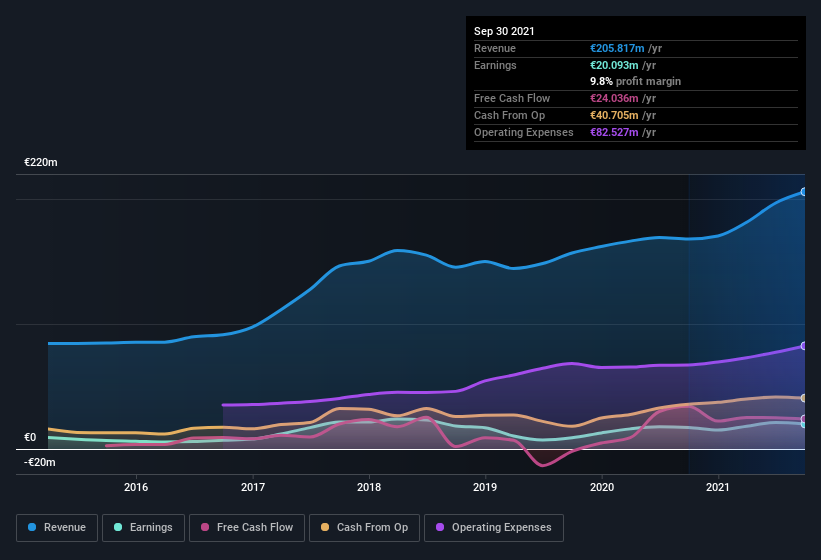Click the teal Earnings legend dot

pos(118,527)
